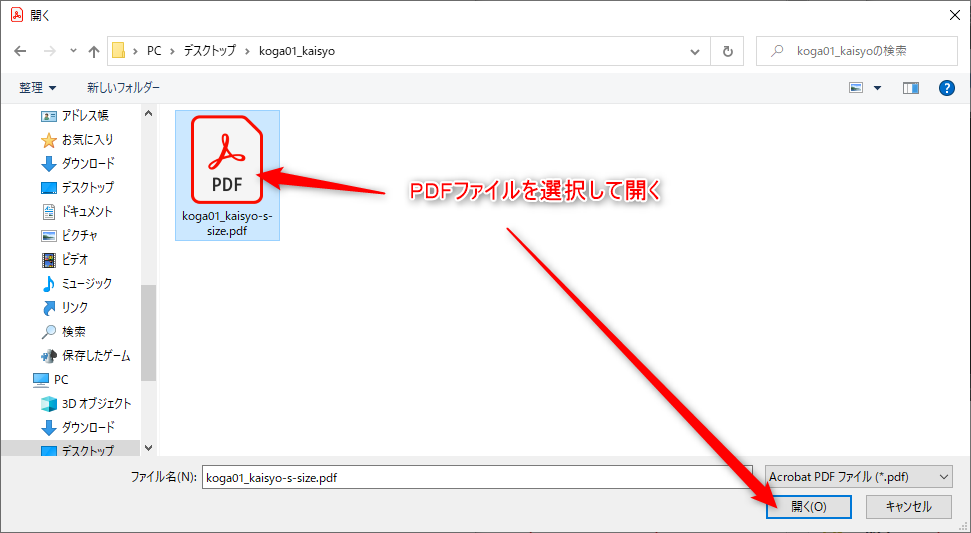Select the PC node in navigation tree
The image size is (971, 533).
coord(51,379)
